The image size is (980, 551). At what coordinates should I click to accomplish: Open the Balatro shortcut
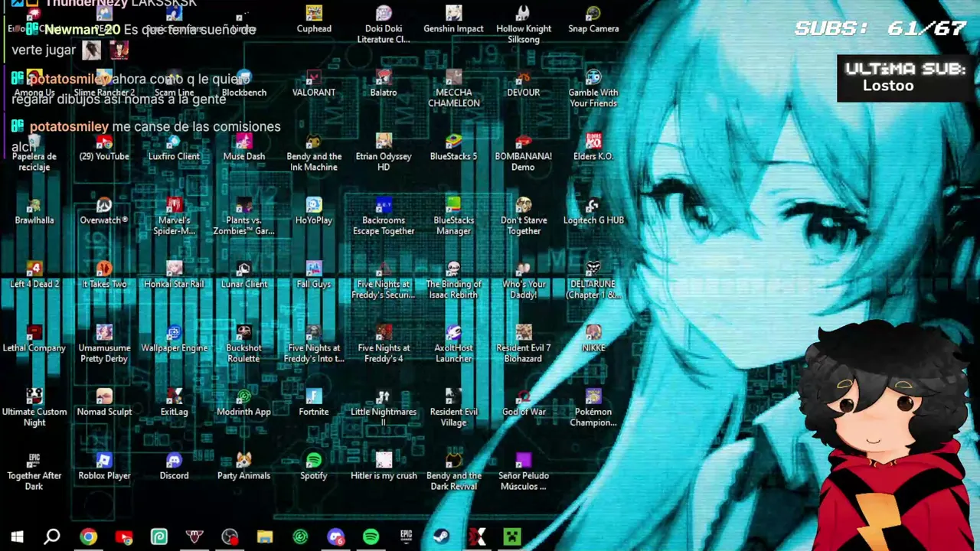(x=384, y=83)
